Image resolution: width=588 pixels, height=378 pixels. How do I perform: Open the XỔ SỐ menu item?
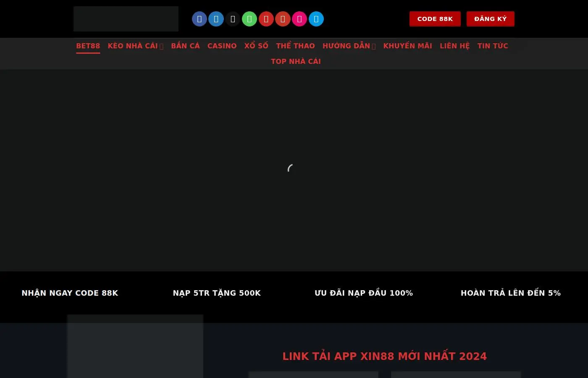click(256, 46)
